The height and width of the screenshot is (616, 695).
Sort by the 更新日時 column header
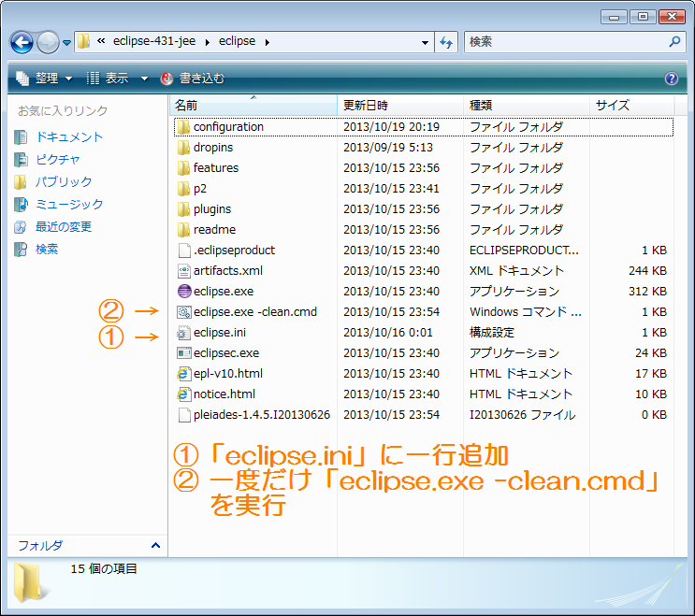400,105
